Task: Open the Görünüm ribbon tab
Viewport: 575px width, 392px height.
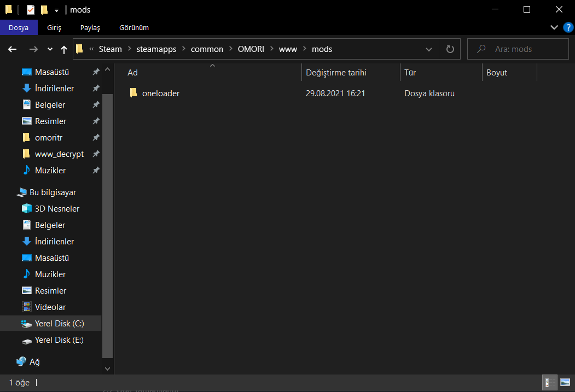Action: tap(134, 28)
